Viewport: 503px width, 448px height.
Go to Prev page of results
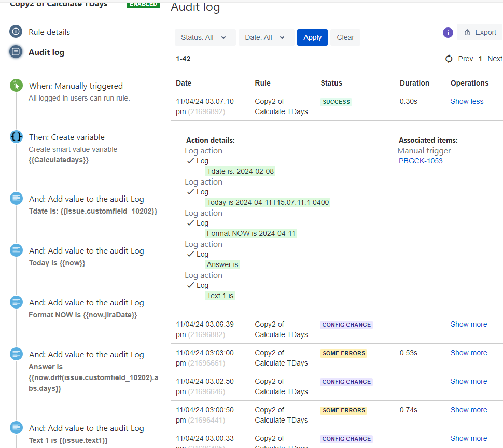tap(466, 59)
